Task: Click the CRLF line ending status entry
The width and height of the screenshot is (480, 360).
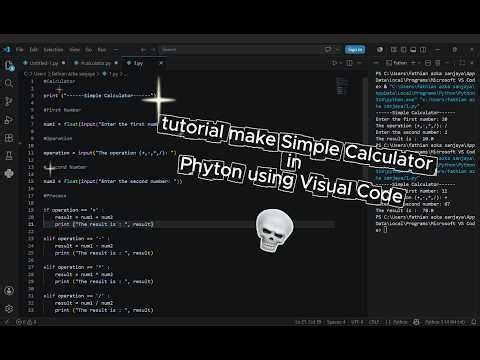Action: pyautogui.click(x=374, y=322)
